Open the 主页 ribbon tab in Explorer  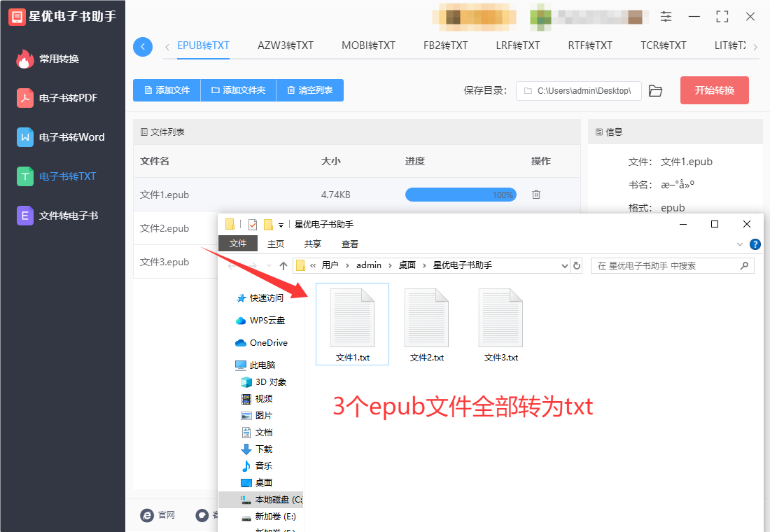(x=276, y=244)
